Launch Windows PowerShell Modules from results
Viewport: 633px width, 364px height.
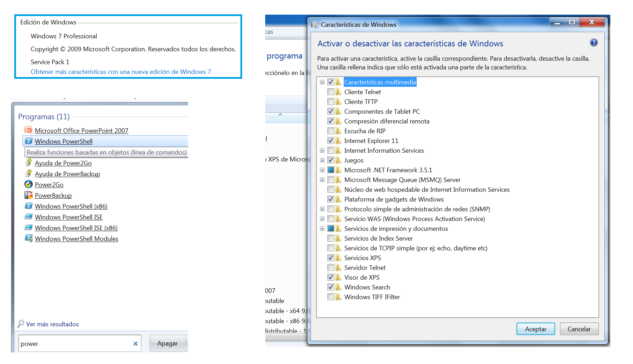[x=76, y=238]
